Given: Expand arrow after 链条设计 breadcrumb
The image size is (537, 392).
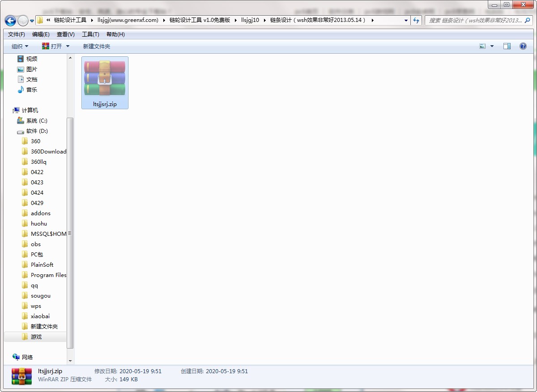Looking at the screenshot, I should pyautogui.click(x=372, y=20).
